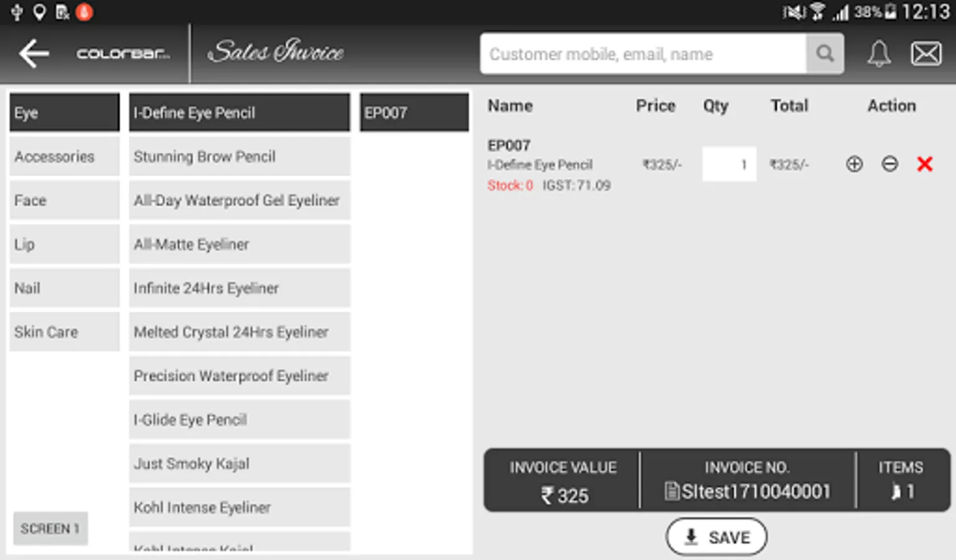Choose Just Smoky Kajal product
Image resolution: width=956 pixels, height=560 pixels.
coord(240,464)
